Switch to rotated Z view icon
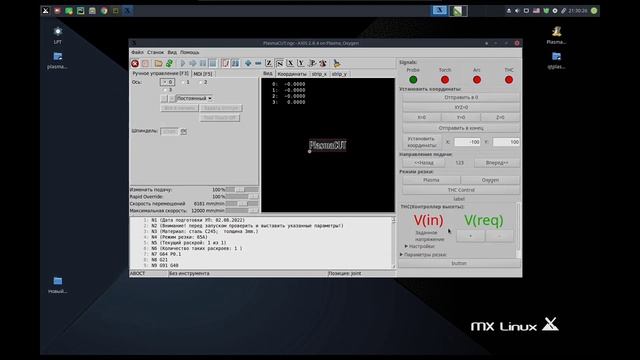 [x=280, y=63]
